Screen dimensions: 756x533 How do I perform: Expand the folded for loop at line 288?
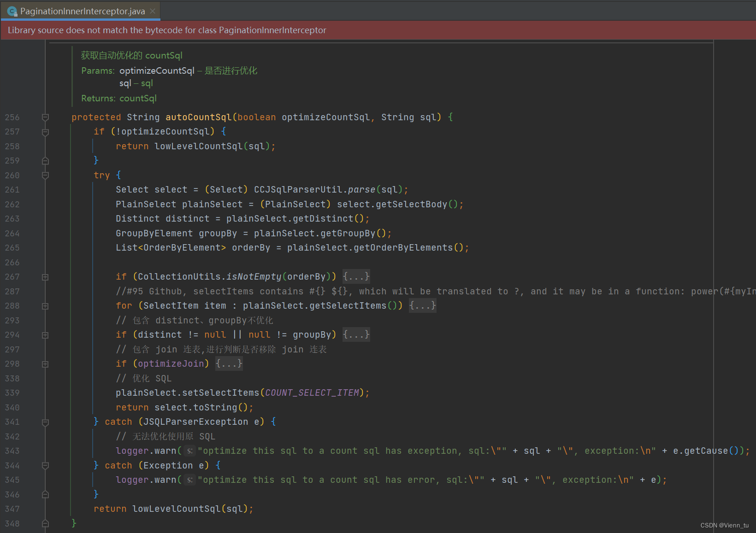pyautogui.click(x=45, y=306)
